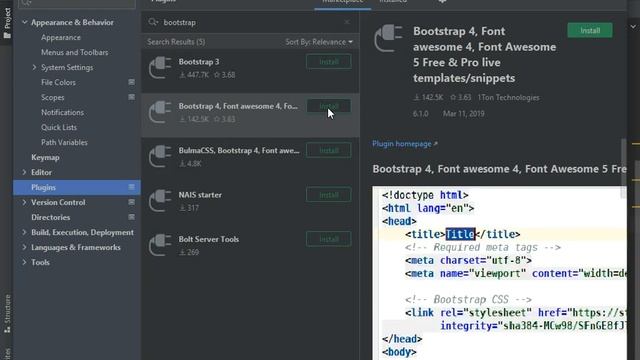This screenshot has height=360, width=640.
Task: Install the BulmaCSS plugin
Action: 329,150
